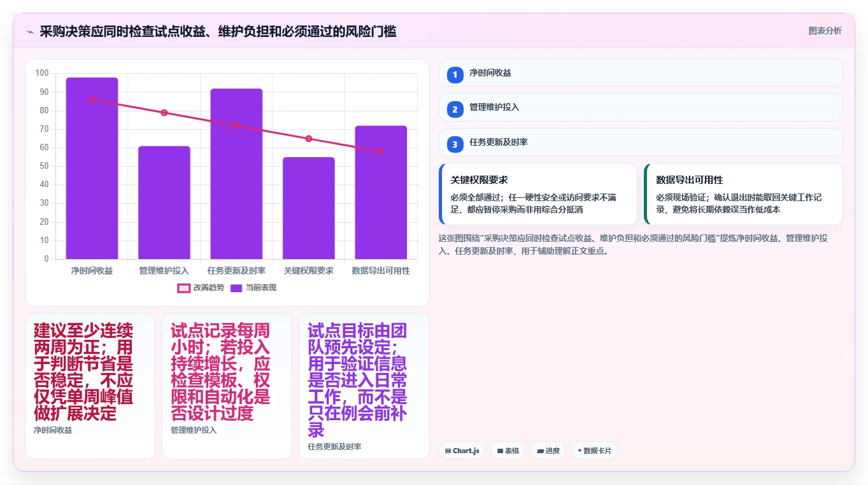Screen dimensions: 868x485
Task: Click the 净时间收益 bar in the chart
Action: coord(92,169)
